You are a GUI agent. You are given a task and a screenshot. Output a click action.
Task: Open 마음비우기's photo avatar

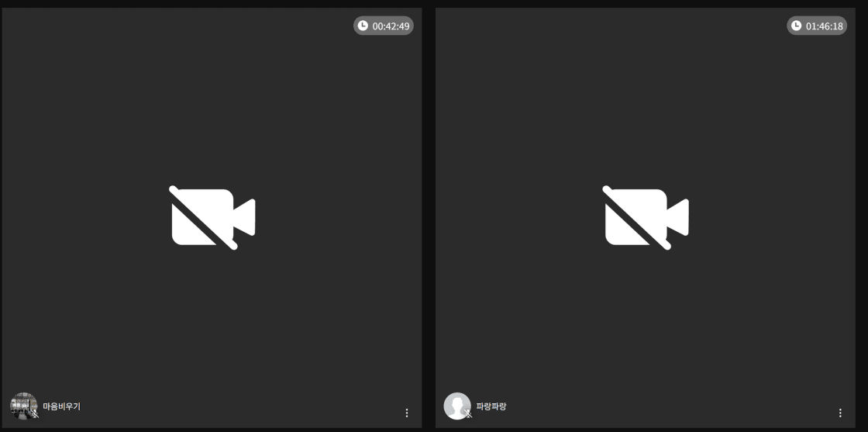(23, 406)
